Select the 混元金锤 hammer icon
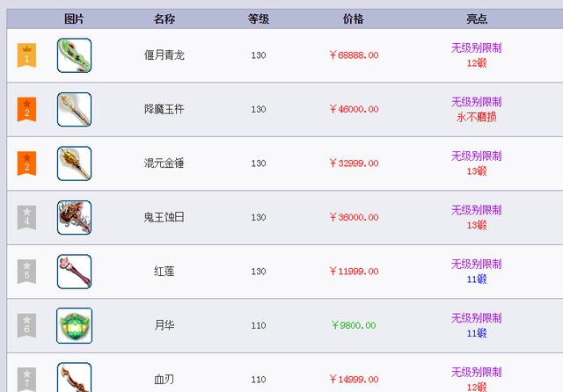 (x=74, y=163)
